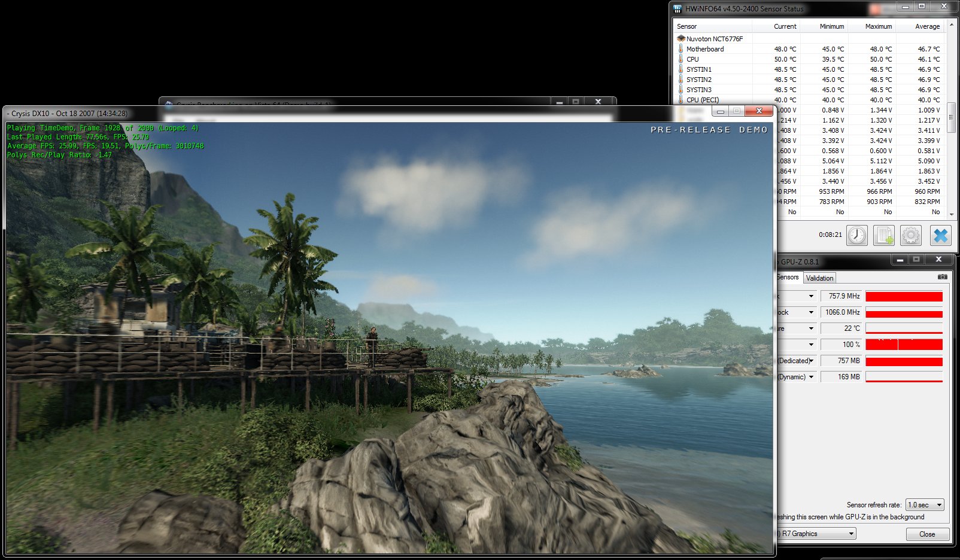Select the SYSTIN2 sensor row label
960x560 pixels.
[698, 80]
